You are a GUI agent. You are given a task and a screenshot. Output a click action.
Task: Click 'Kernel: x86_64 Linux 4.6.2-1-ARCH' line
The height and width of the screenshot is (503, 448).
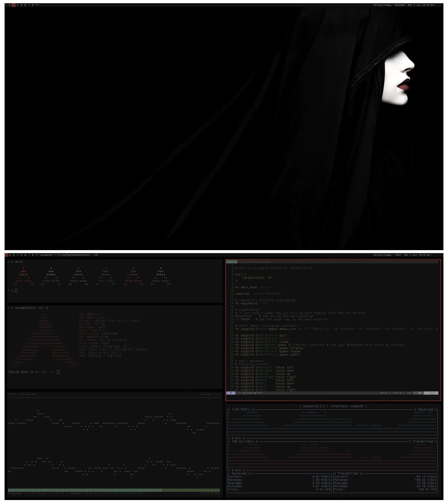(x=109, y=321)
